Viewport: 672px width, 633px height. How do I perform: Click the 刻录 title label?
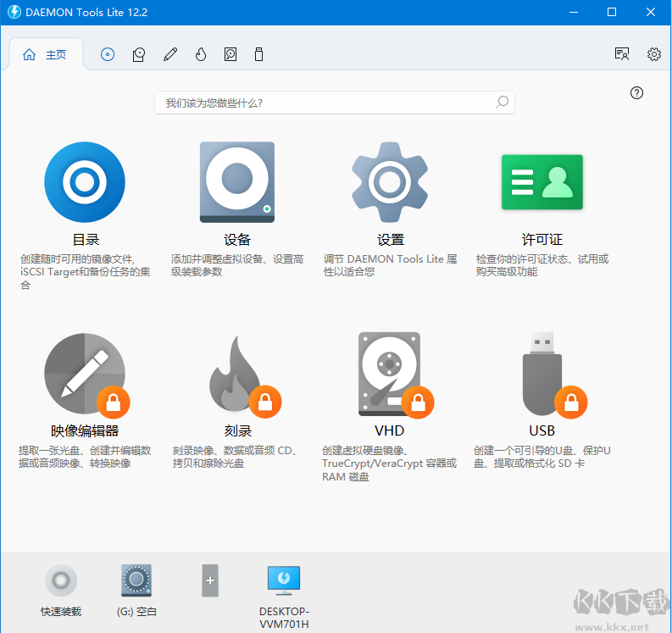(x=238, y=430)
